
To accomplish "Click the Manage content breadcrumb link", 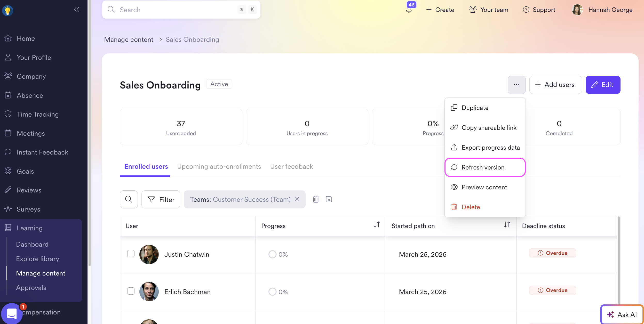I will coord(129,39).
